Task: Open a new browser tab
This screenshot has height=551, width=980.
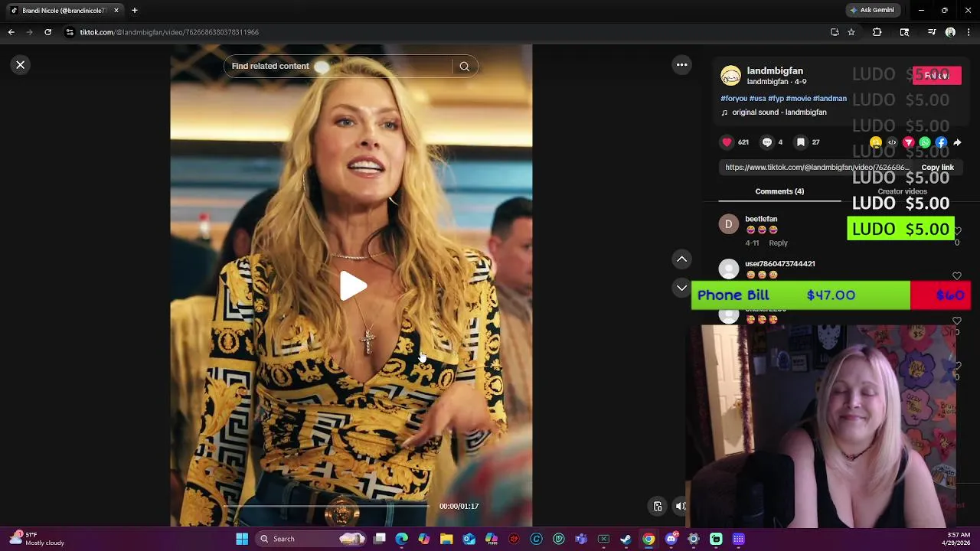Action: pyautogui.click(x=135, y=11)
